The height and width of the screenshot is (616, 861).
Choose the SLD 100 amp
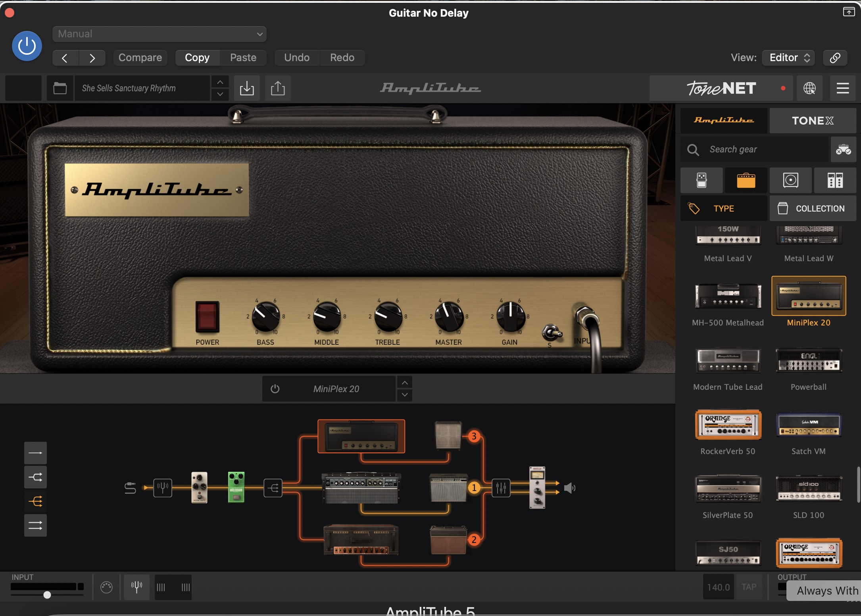[x=809, y=497]
